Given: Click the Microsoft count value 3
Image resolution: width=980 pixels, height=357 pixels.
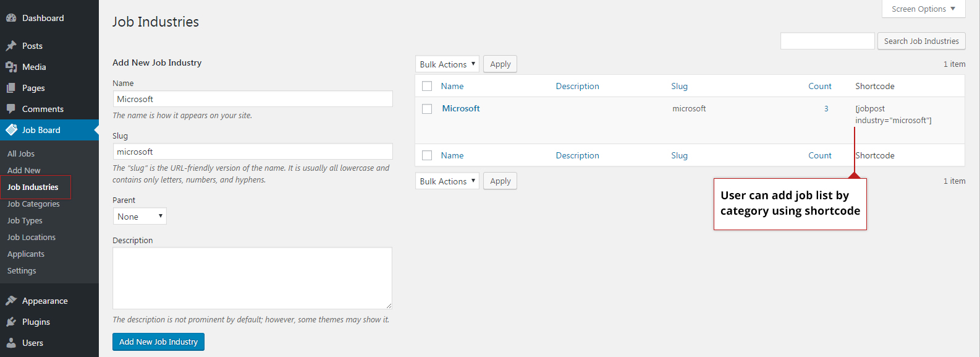Looking at the screenshot, I should click(x=826, y=109).
